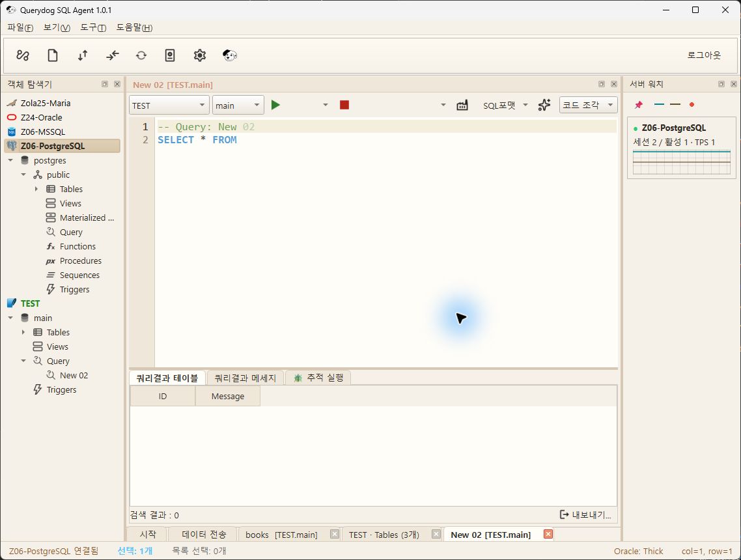Image resolution: width=741 pixels, height=560 pixels.
Task: Stop execution with the red square button
Action: click(344, 105)
